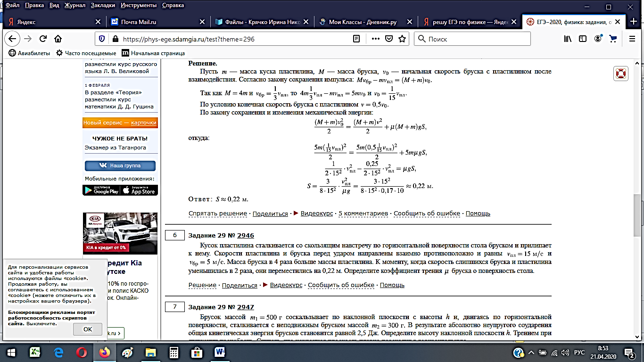The image size is (644, 362).
Task: Show Решение for task 2946
Action: click(202, 285)
